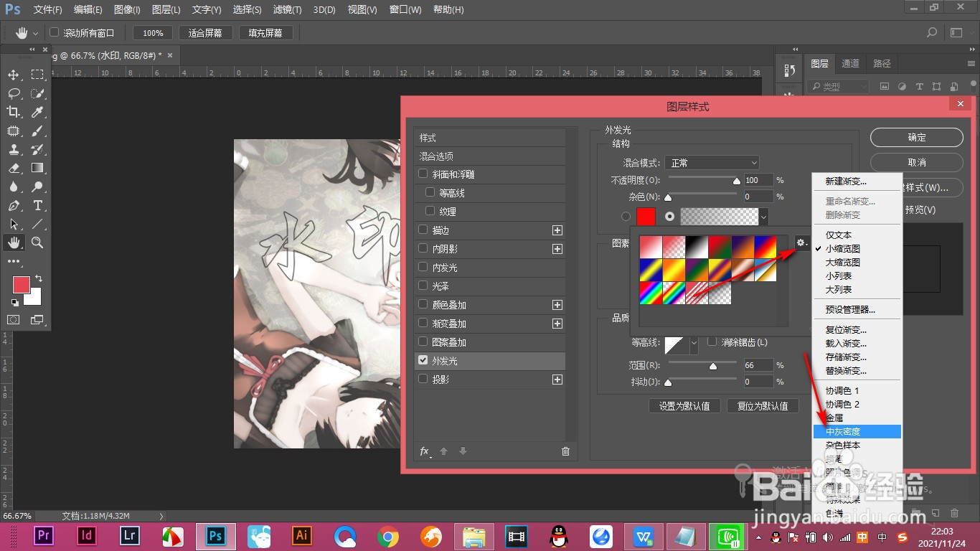Select the Path Selection tool
This screenshot has height=551, width=980.
14,224
